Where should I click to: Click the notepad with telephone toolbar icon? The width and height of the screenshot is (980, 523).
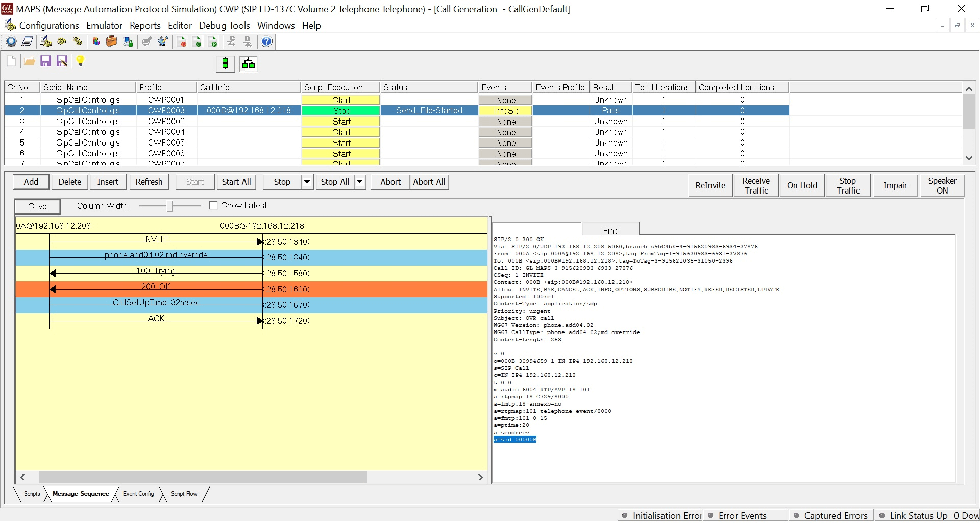coord(45,42)
